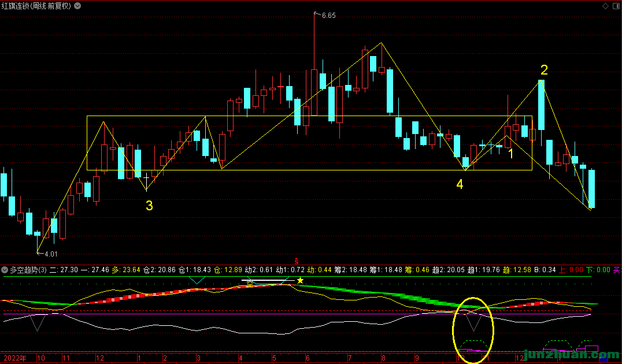
Task: Click month 4 on the time axis
Action: [240, 358]
